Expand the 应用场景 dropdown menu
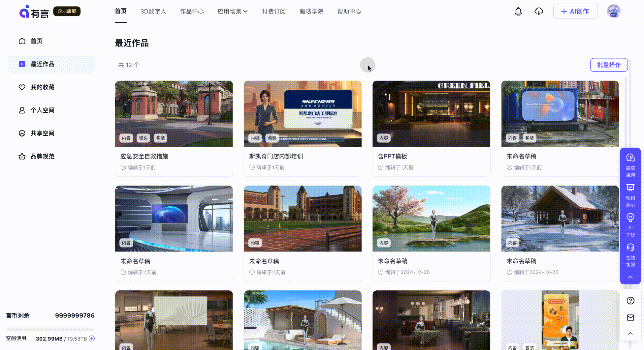This screenshot has width=644, height=350. click(x=233, y=12)
